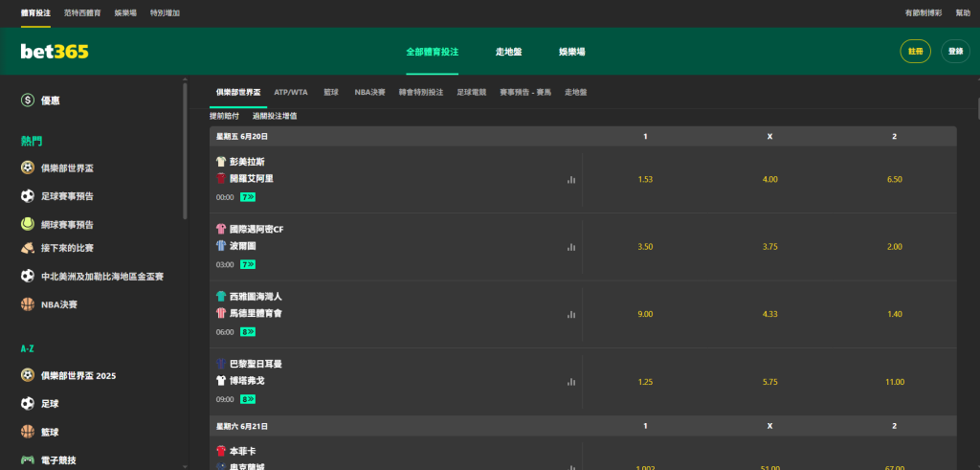
Task: Click the 本菲卡 red jersey icon
Action: coord(221,451)
